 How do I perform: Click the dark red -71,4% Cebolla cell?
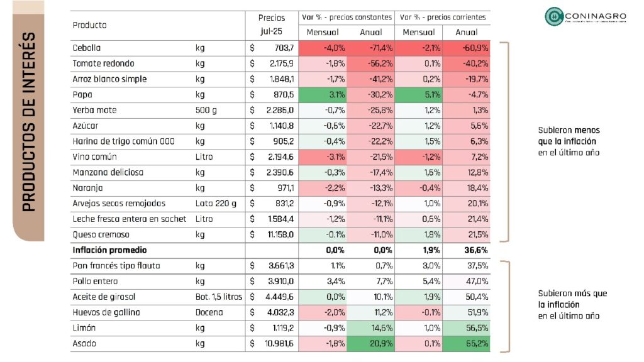click(x=370, y=48)
